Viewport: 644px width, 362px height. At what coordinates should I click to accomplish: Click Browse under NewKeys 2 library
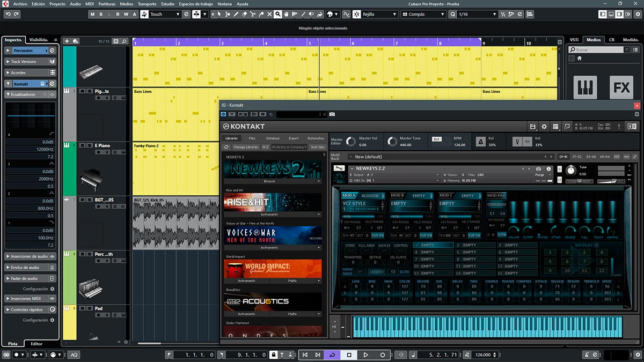click(269, 181)
